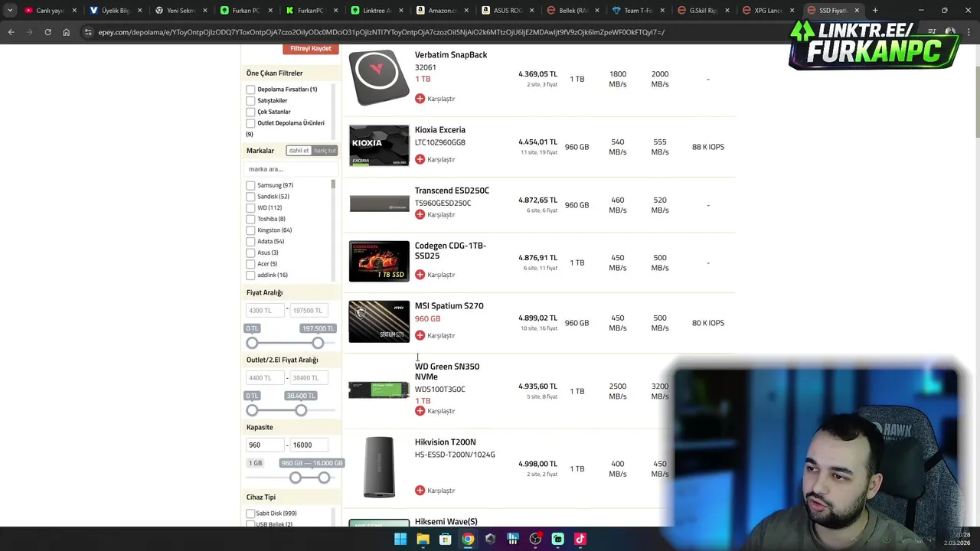Go back using browser back arrow

(11, 32)
